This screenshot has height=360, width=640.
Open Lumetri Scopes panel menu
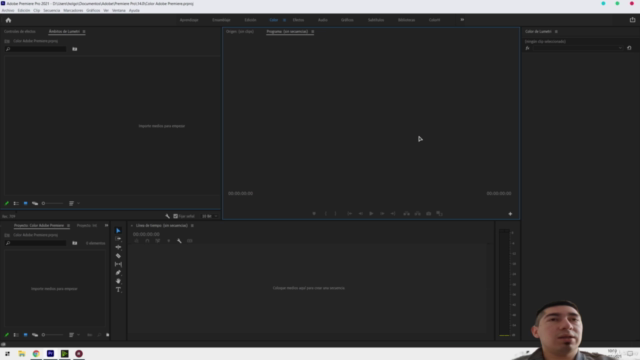pyautogui.click(x=84, y=31)
